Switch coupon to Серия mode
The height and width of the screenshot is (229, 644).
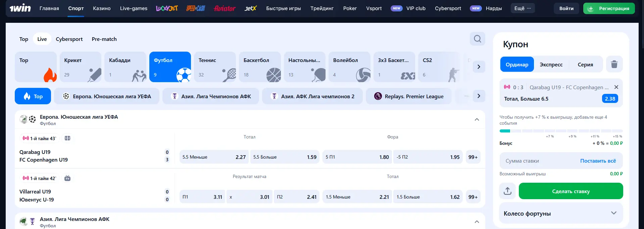tap(585, 64)
